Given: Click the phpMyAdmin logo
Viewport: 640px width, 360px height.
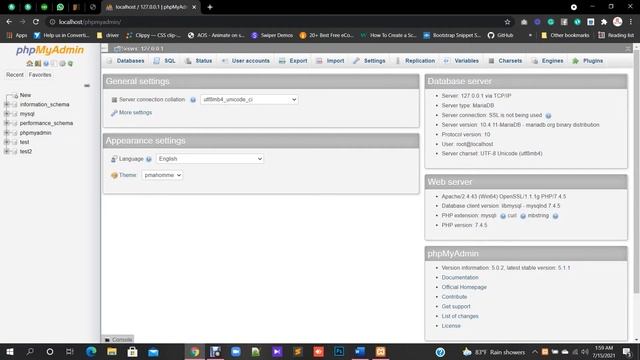Looking at the screenshot, I should click(x=50, y=50).
